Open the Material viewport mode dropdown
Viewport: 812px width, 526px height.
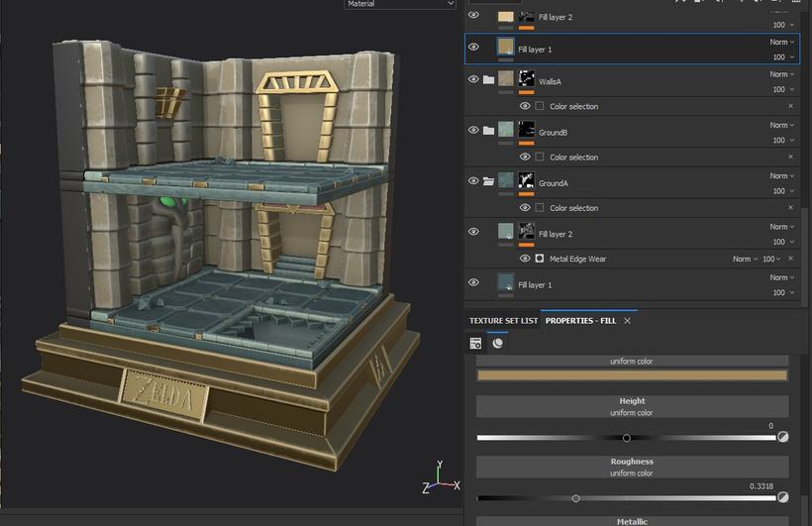pyautogui.click(x=399, y=4)
